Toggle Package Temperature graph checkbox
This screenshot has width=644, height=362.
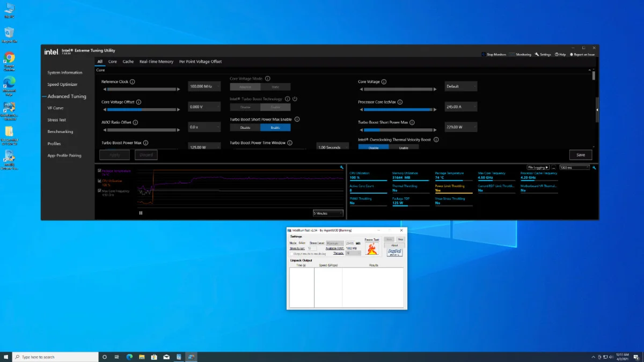pyautogui.click(x=99, y=171)
